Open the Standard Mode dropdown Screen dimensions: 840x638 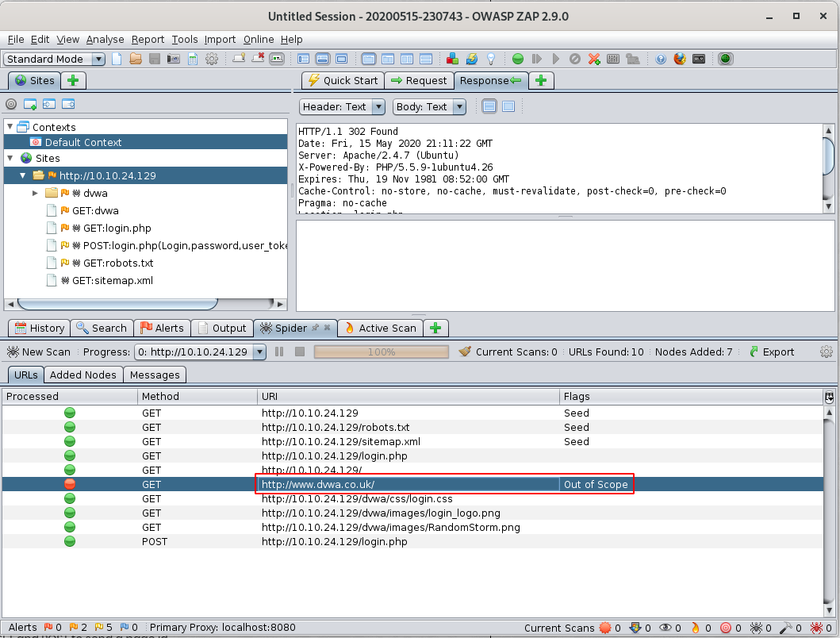97,59
